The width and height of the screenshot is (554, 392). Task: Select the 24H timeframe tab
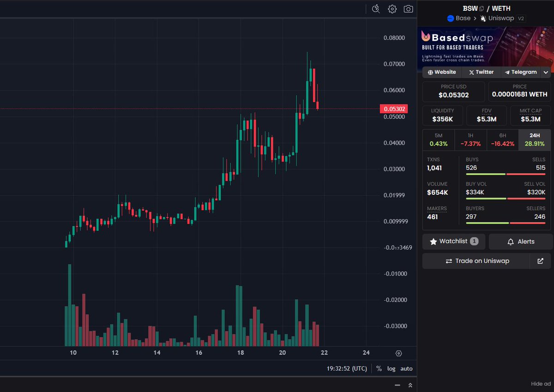[x=535, y=140]
